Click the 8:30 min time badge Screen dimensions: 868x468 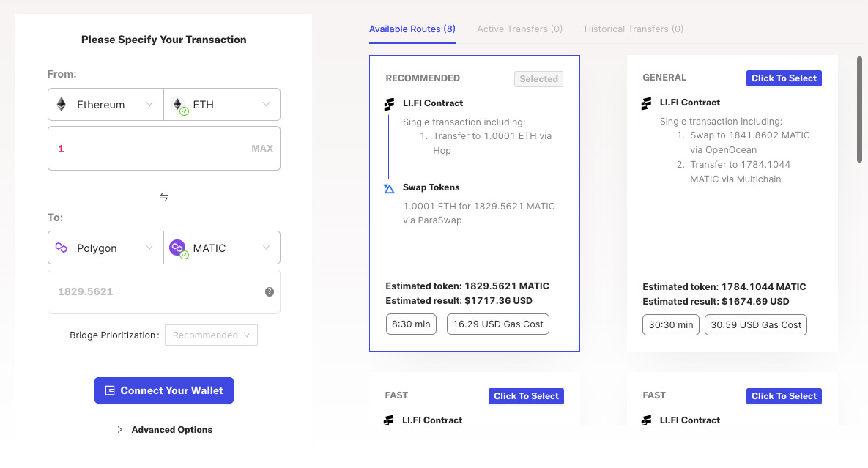(412, 324)
